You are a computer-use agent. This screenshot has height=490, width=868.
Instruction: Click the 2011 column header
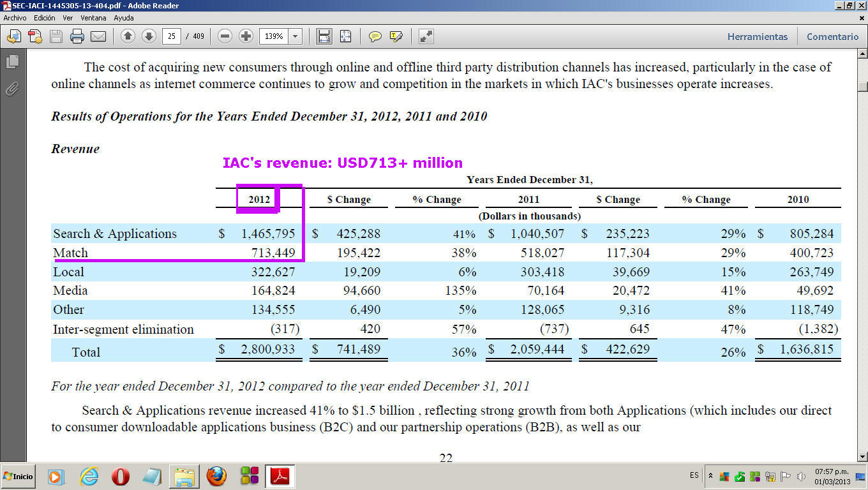coord(528,200)
